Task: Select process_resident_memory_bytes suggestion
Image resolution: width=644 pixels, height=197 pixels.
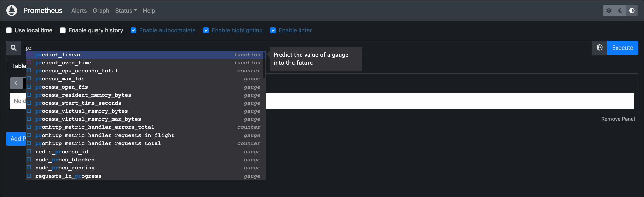Action: click(146, 95)
